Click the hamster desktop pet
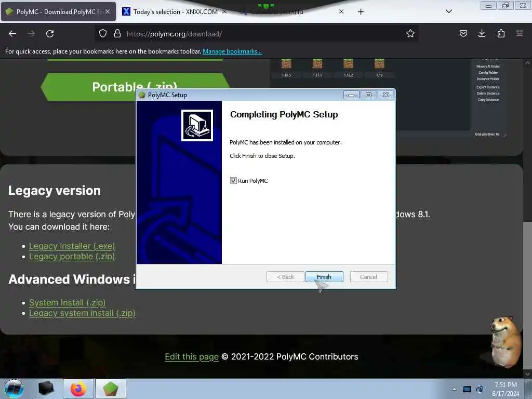 tap(505, 342)
